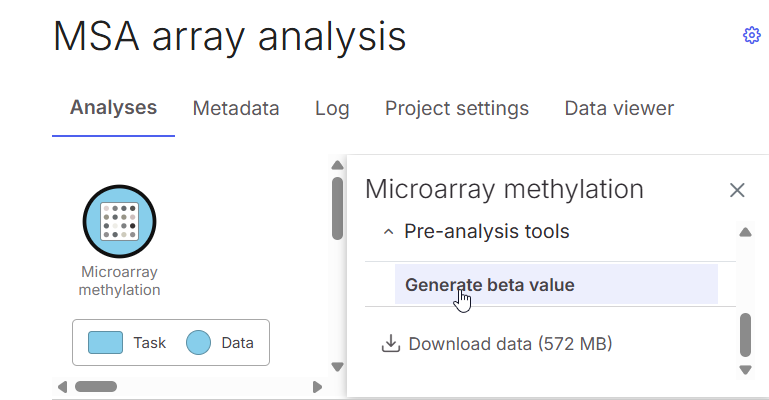Click the blue Task rectangle in legend
The height and width of the screenshot is (400, 769).
point(105,343)
